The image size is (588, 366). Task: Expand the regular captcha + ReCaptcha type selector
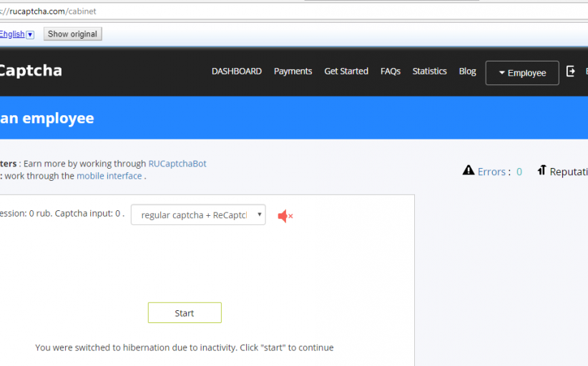[198, 215]
